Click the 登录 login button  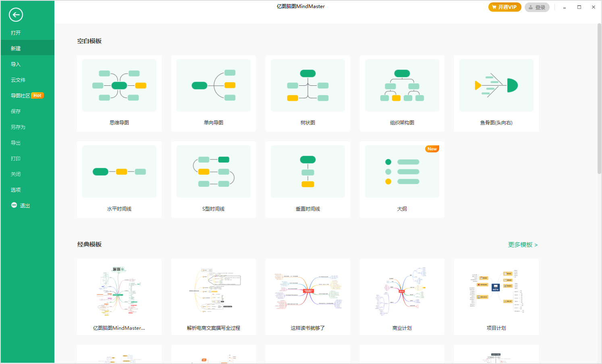[x=537, y=7]
